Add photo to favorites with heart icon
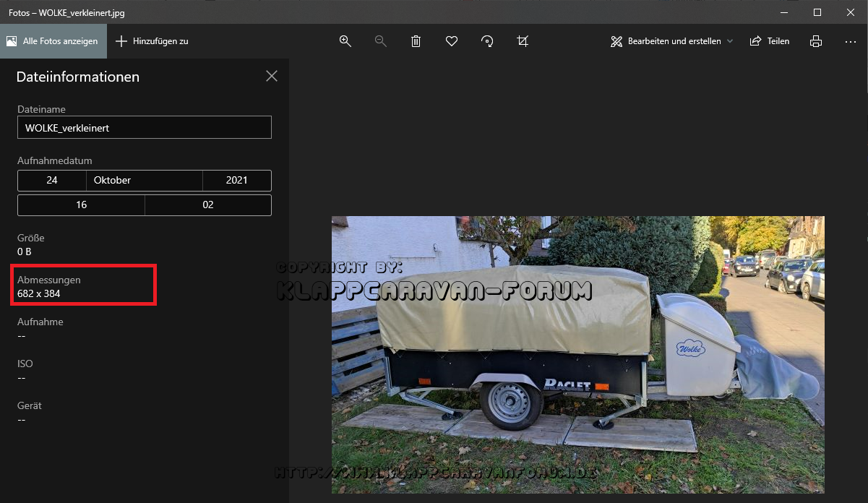Screen dimensions: 868x503 pos(452,41)
